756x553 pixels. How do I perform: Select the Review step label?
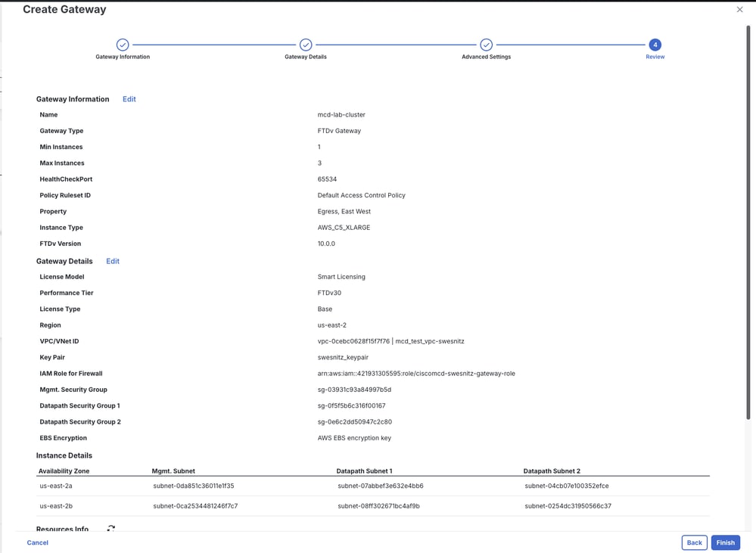[655, 57]
